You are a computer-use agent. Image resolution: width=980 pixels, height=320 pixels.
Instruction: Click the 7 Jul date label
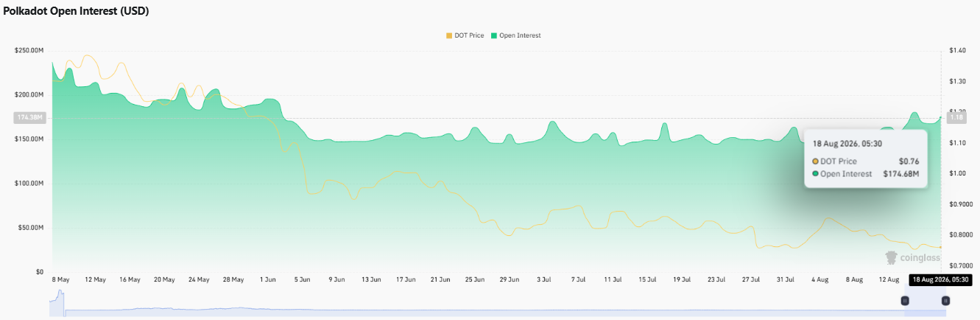coord(579,280)
